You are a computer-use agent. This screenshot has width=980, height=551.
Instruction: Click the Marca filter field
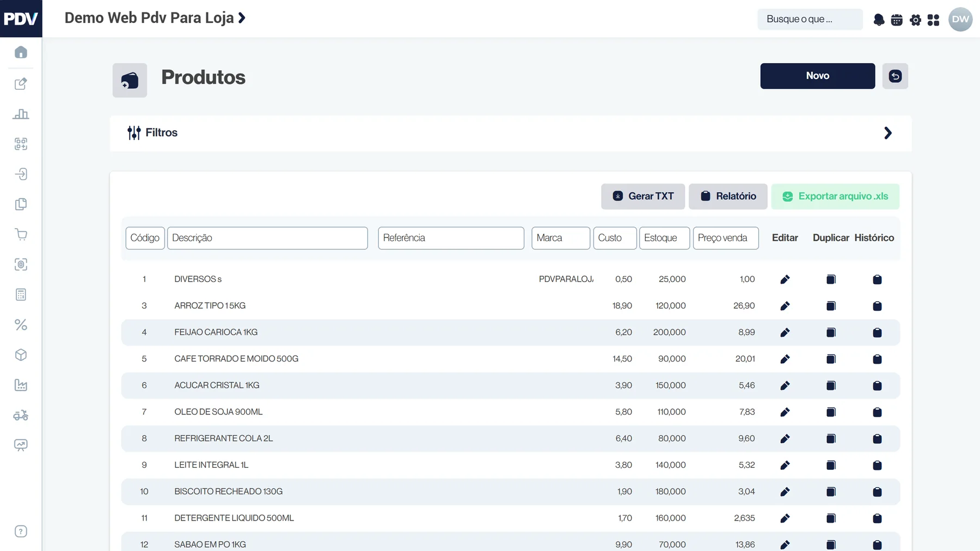click(561, 238)
